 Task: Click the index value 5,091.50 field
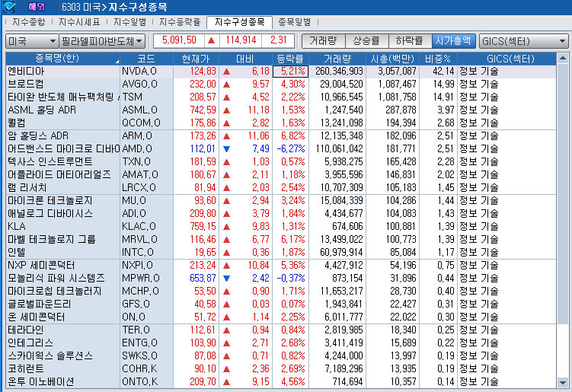[179, 40]
